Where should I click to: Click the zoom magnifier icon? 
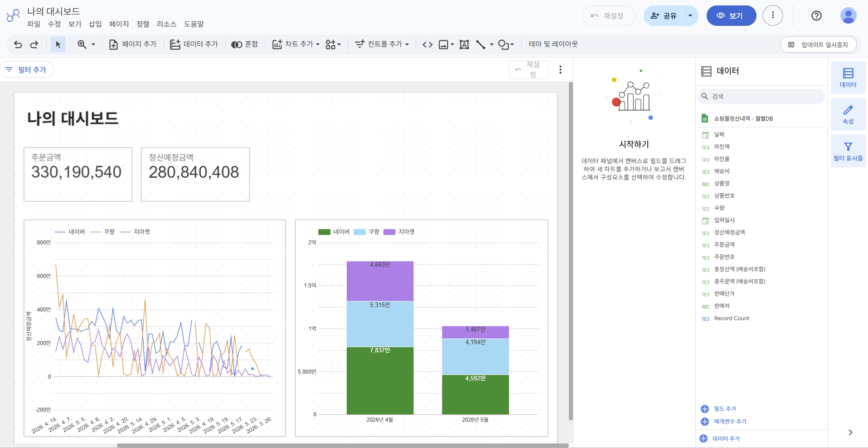(82, 44)
